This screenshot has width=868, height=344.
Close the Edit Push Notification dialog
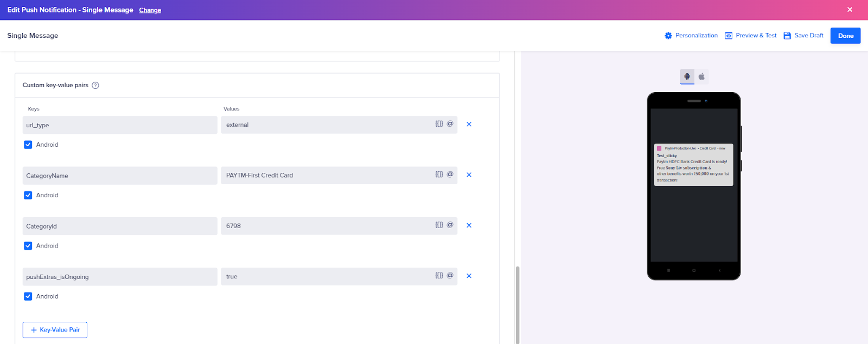(850, 10)
